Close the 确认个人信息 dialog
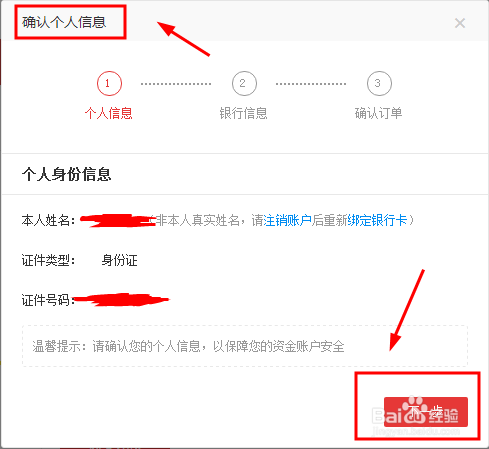The height and width of the screenshot is (449, 489). (460, 23)
